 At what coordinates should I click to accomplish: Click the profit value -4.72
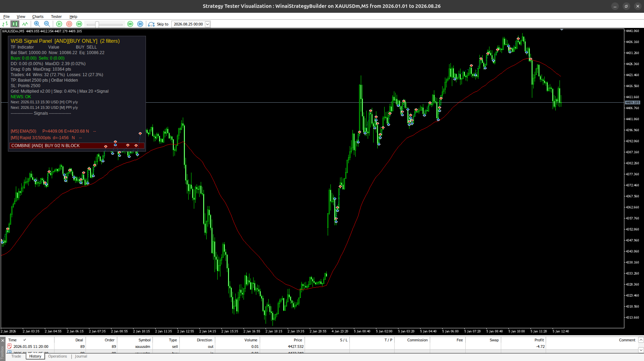(541, 347)
